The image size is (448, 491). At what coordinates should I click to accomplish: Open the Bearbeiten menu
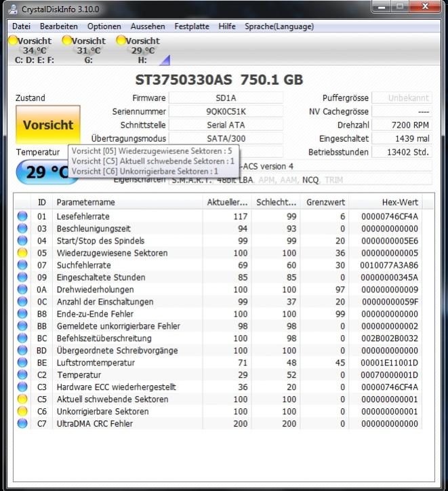(59, 26)
